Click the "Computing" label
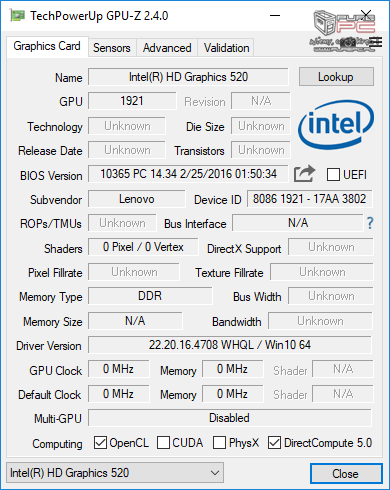Viewport: 390px width, 490px height. pyautogui.click(x=57, y=444)
